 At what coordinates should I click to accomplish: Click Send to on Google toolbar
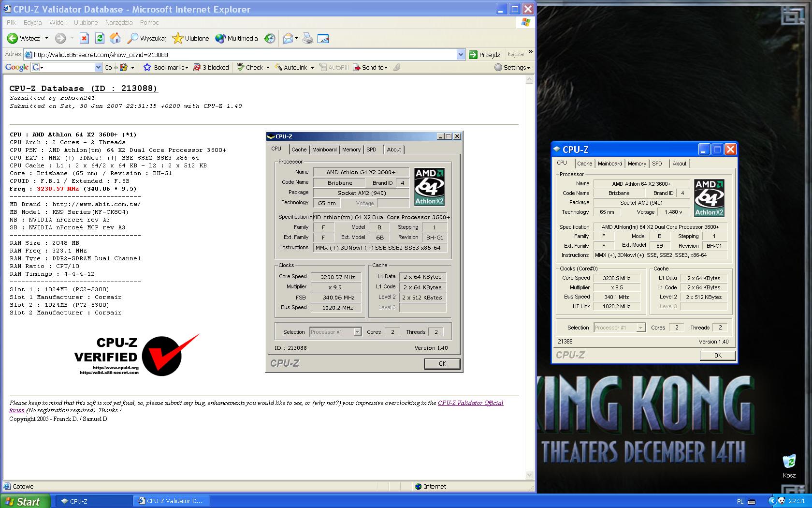point(370,67)
